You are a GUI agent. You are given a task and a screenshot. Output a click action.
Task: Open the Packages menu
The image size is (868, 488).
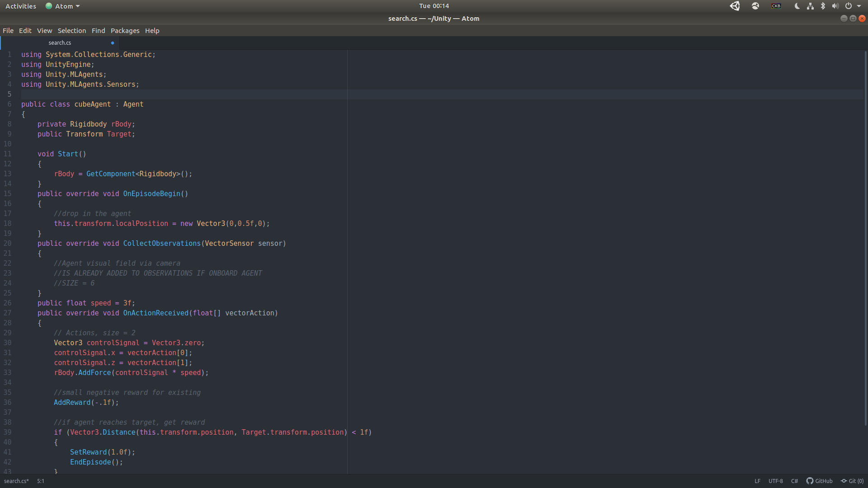125,31
